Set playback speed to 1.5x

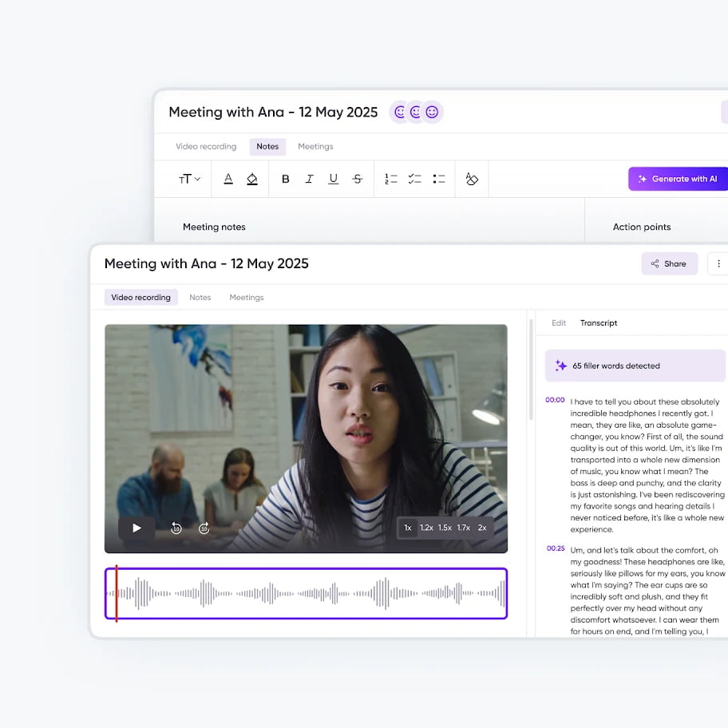445,528
